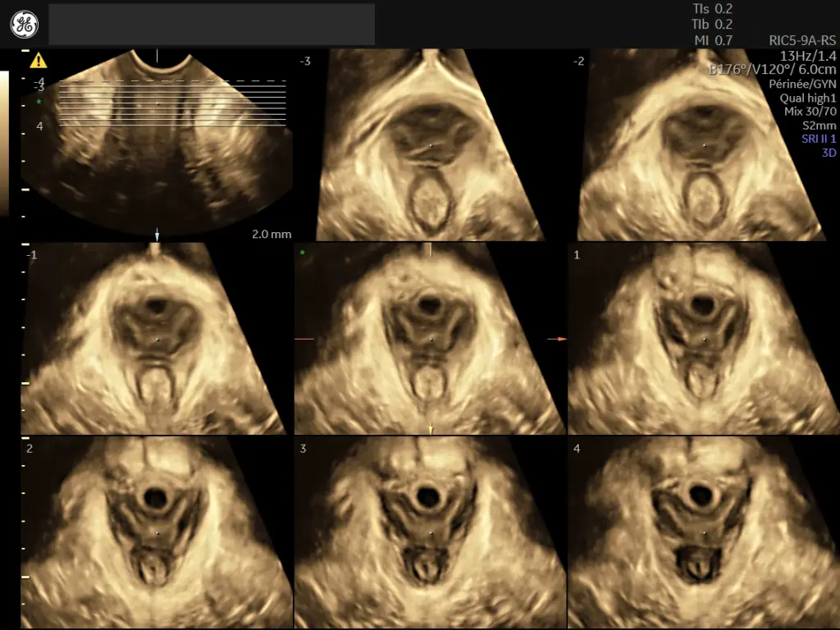Viewport: 840px width, 630px height.
Task: Click the green asterisk beside the slice lines
Action: coord(39,102)
